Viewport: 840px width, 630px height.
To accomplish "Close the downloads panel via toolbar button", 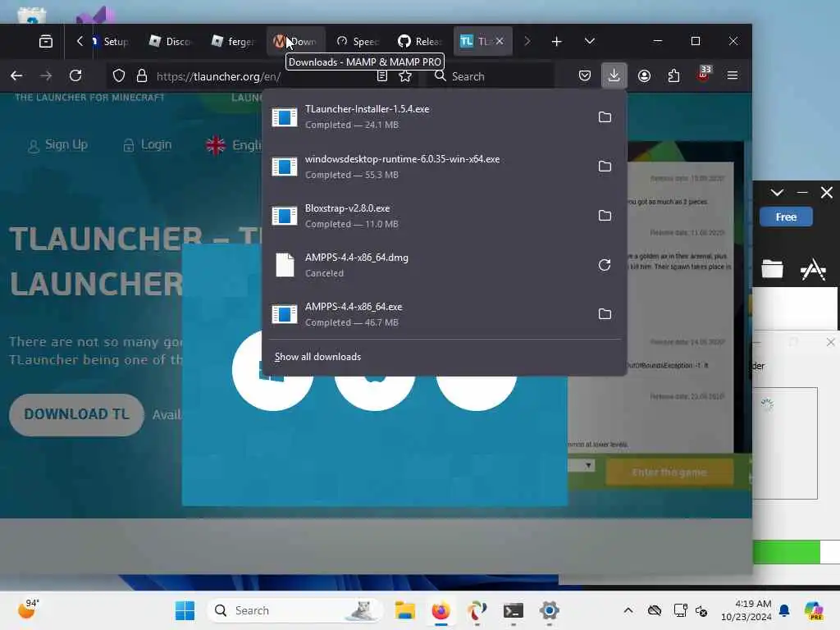I will tap(614, 75).
